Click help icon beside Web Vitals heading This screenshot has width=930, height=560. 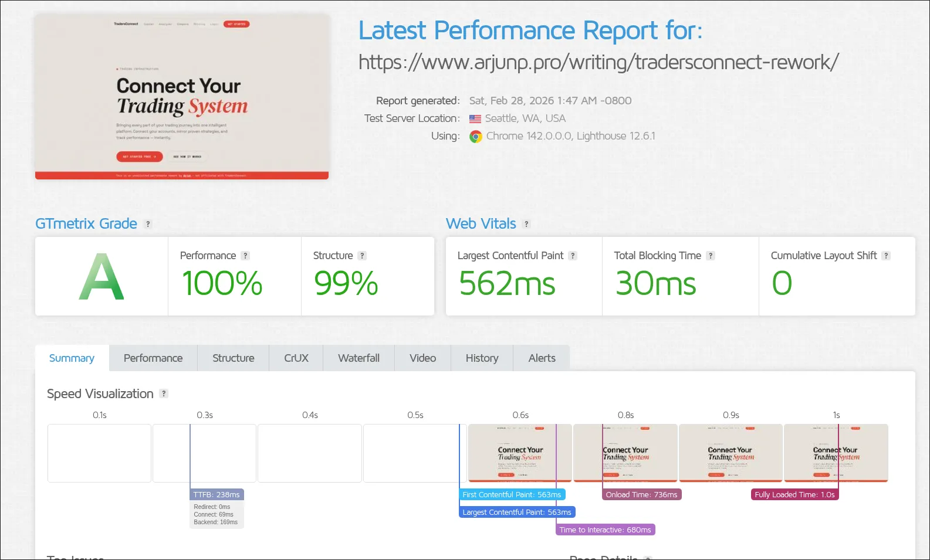[x=526, y=224]
